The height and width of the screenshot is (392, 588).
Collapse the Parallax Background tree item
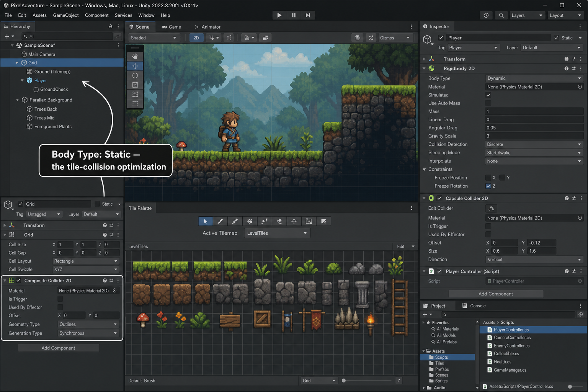tap(17, 100)
